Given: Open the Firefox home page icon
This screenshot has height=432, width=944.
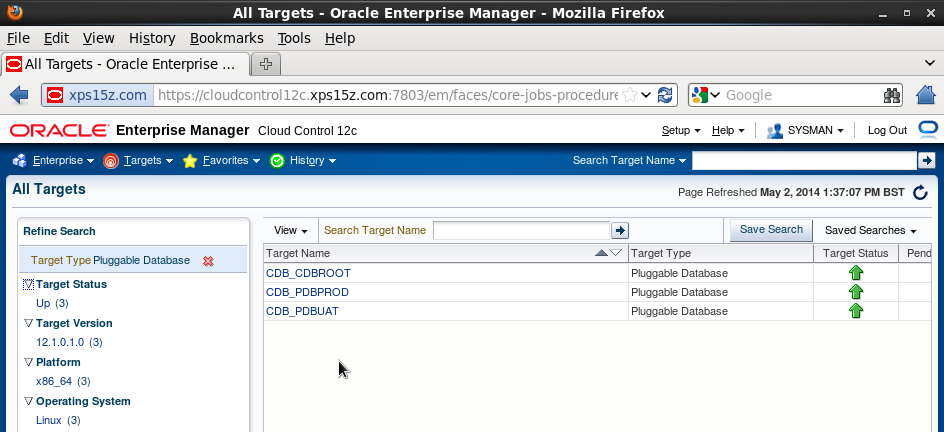Looking at the screenshot, I should (926, 95).
